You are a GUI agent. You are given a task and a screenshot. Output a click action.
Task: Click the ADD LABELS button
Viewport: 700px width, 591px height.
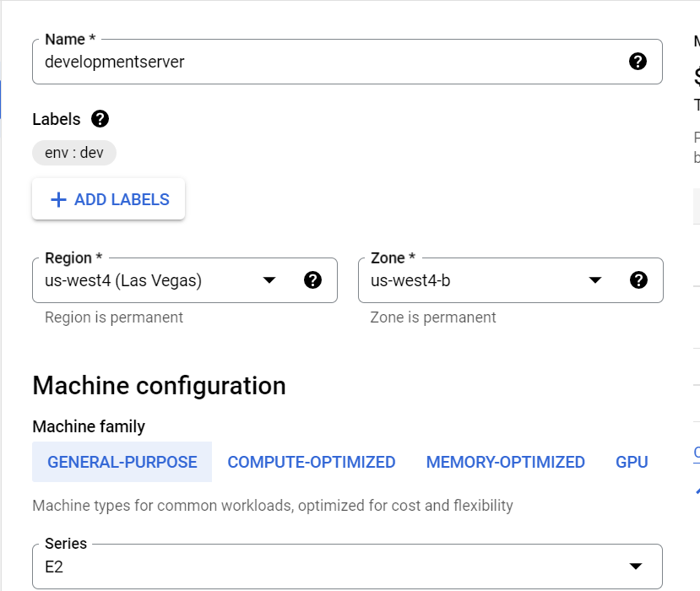coord(108,198)
